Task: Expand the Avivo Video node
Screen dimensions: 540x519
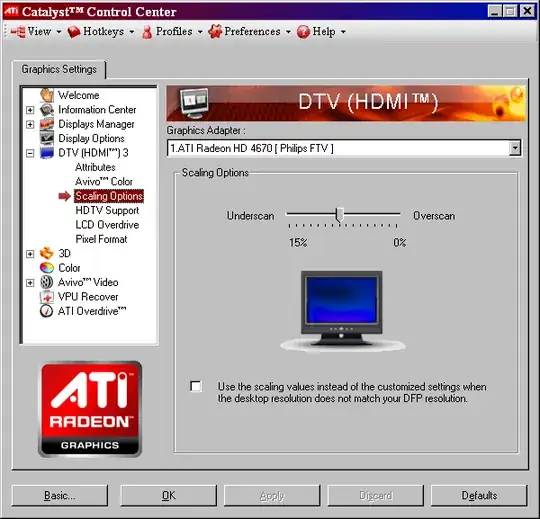Action: click(30, 283)
